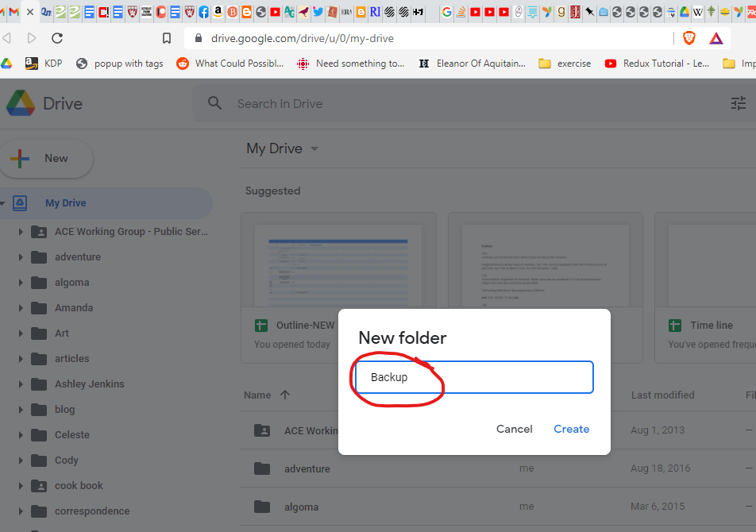Click the lock icon in the address bar
Screen dimensions: 756x532
199,38
